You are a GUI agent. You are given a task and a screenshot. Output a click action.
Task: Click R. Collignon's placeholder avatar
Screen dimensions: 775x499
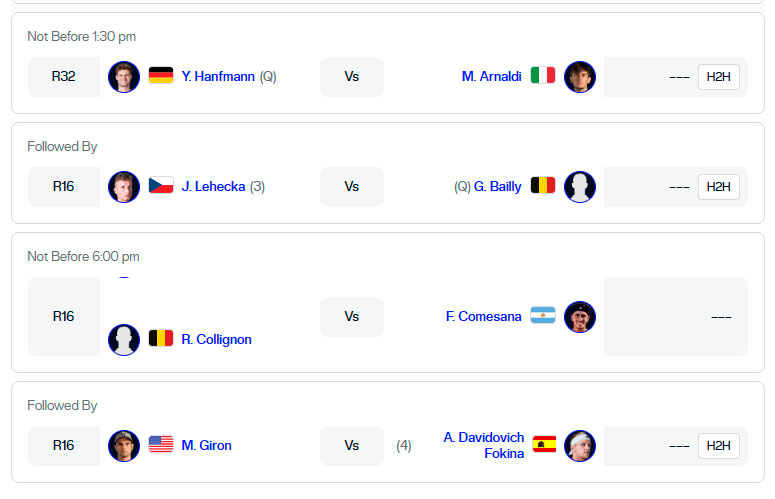pos(124,339)
